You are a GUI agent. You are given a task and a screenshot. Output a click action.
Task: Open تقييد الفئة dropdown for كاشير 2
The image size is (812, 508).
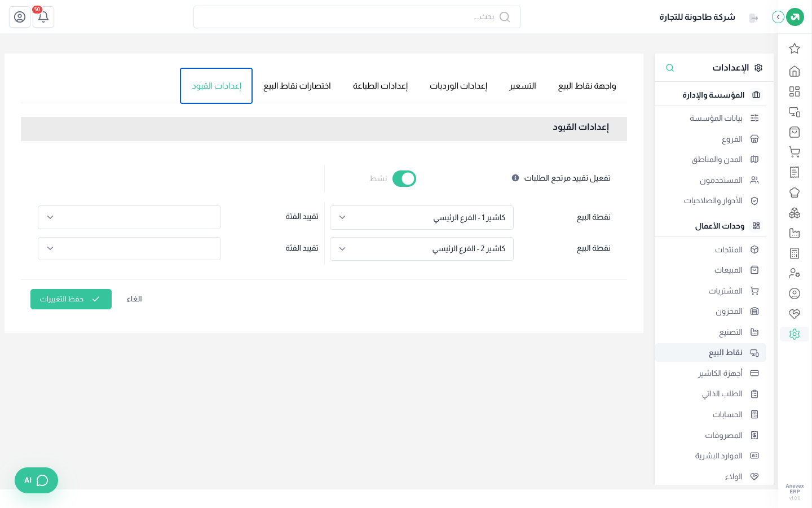pos(129,248)
